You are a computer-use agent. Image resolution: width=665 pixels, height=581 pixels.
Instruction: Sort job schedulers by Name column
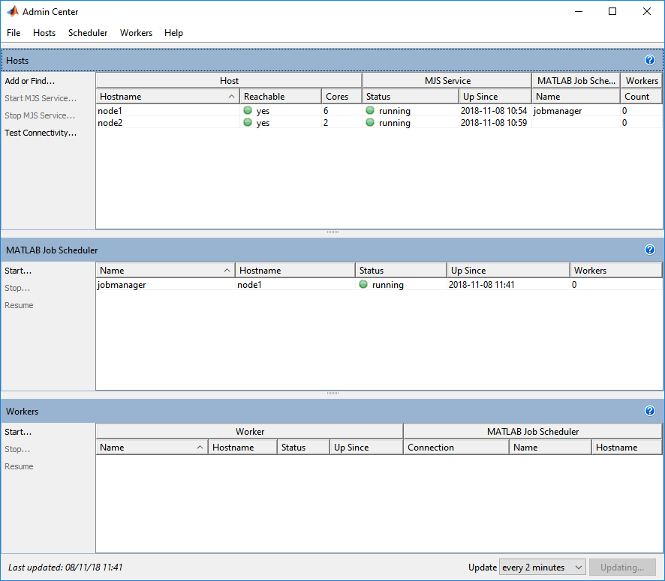click(165, 271)
